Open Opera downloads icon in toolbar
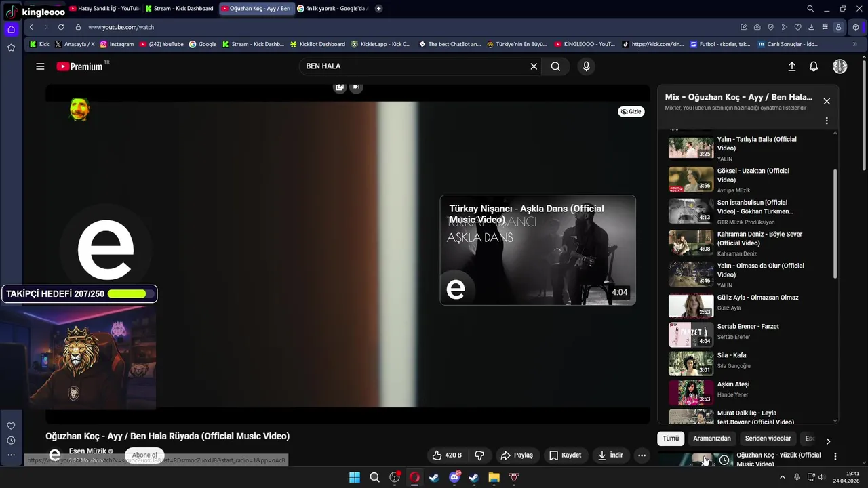This screenshot has height=488, width=868. (811, 27)
